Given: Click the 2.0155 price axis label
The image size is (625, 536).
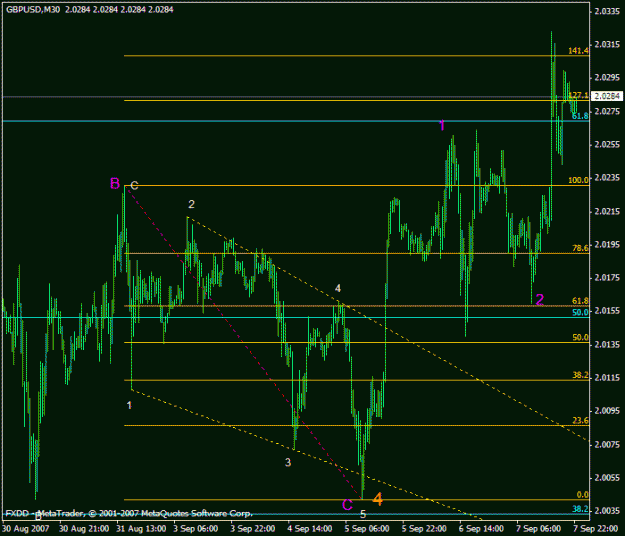Looking at the screenshot, I should point(607,311).
